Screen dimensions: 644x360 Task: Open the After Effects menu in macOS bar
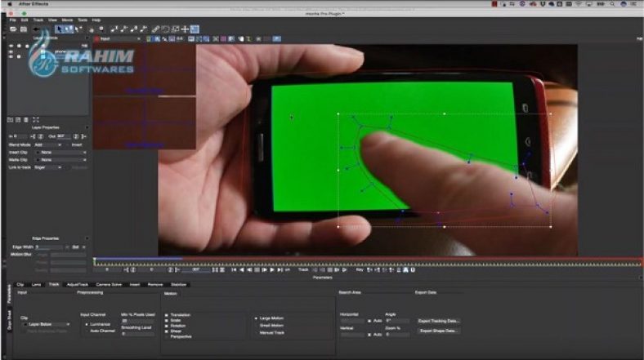point(34,4)
